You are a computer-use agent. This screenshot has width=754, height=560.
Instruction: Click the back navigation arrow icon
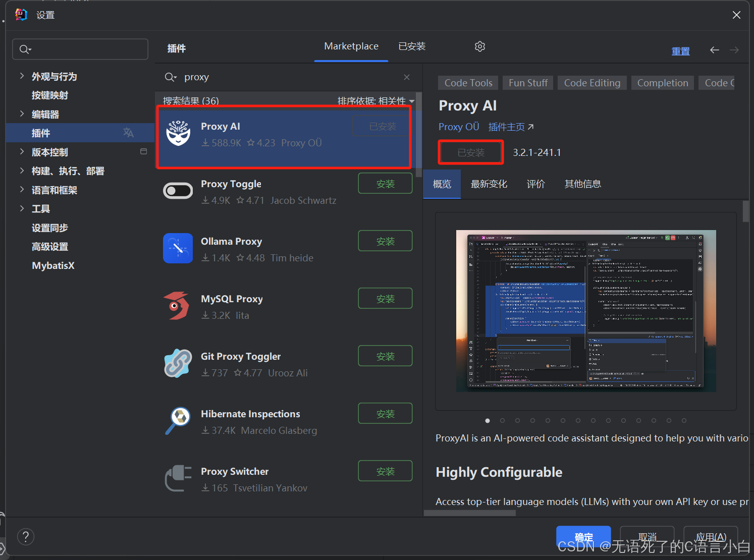click(x=714, y=50)
